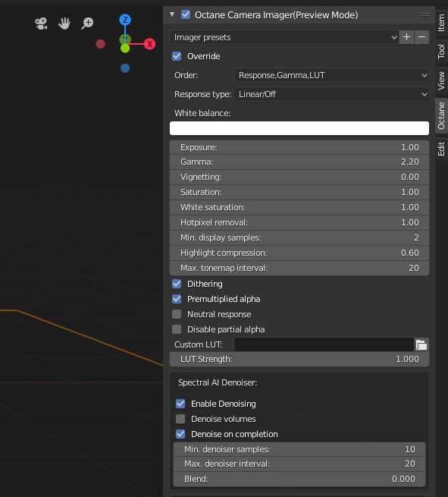Toggle the Override checkbox
This screenshot has width=448, height=497.
[177, 56]
